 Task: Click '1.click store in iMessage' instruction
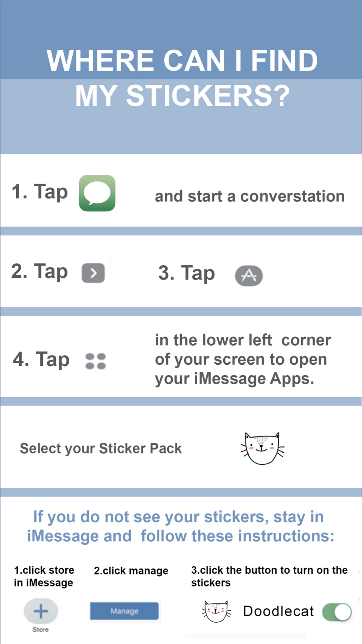click(44, 576)
